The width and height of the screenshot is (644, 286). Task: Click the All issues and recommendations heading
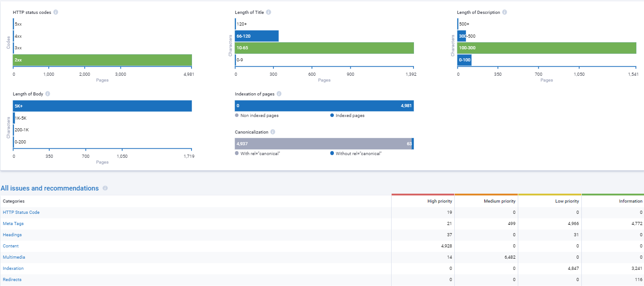(x=50, y=188)
